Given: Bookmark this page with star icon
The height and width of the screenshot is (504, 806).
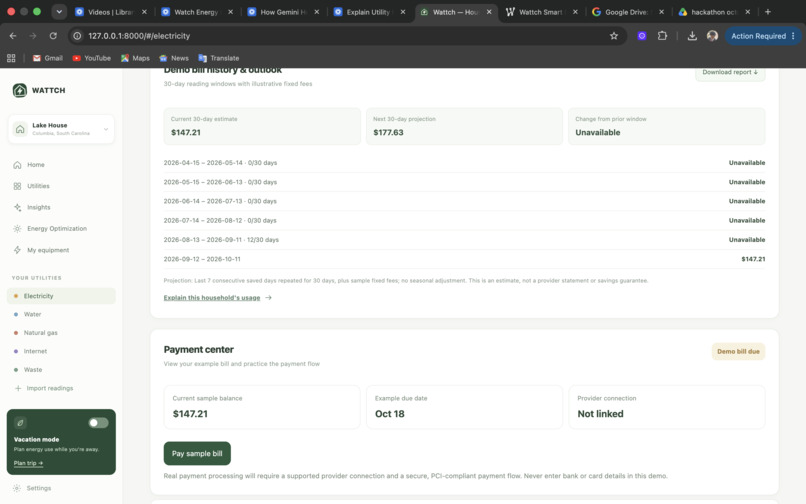Looking at the screenshot, I should click(614, 36).
